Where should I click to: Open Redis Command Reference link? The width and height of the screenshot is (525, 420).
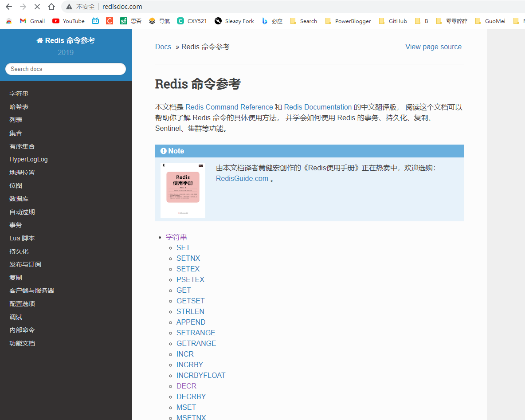pyautogui.click(x=229, y=107)
